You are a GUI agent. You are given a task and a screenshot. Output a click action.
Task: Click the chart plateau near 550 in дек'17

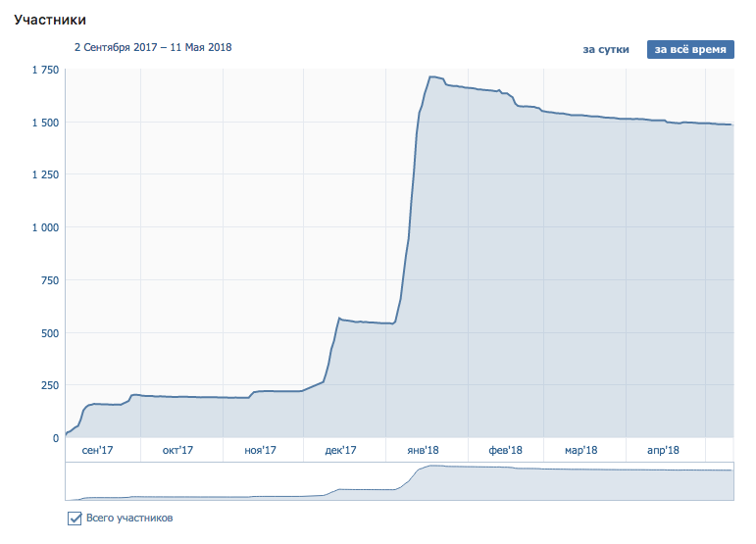click(365, 321)
